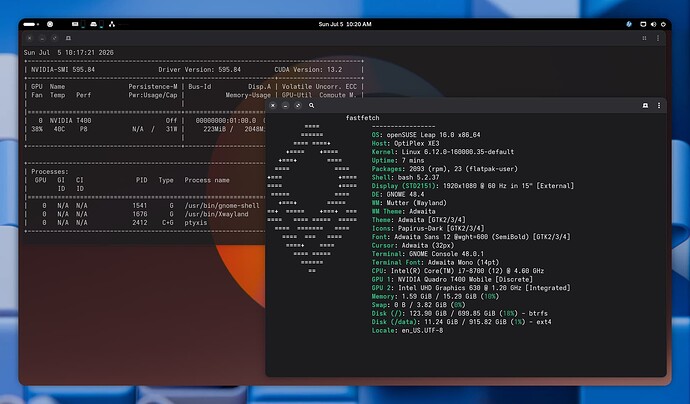Open tab overview grid in nvidia-smi window

pos(644,38)
